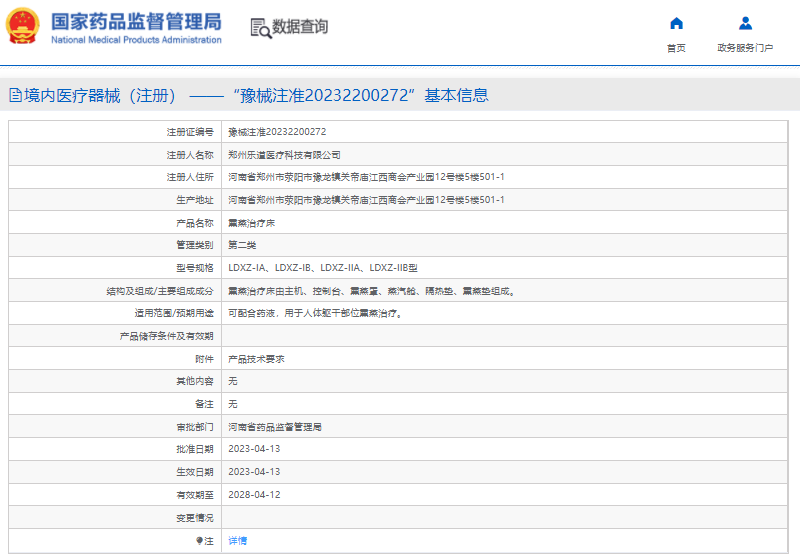The width and height of the screenshot is (800, 559).
Task: Click the 审批部门 row label
Action: [x=195, y=427]
